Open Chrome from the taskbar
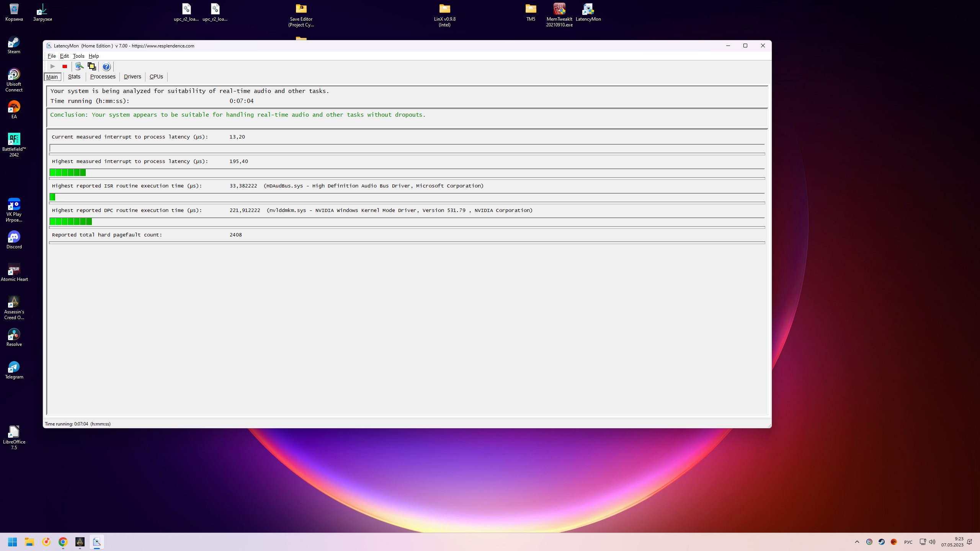 63,542
